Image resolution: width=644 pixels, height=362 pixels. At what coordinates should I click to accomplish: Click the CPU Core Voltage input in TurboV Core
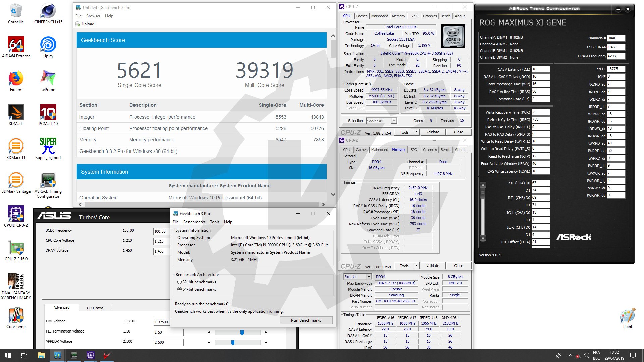click(x=162, y=241)
